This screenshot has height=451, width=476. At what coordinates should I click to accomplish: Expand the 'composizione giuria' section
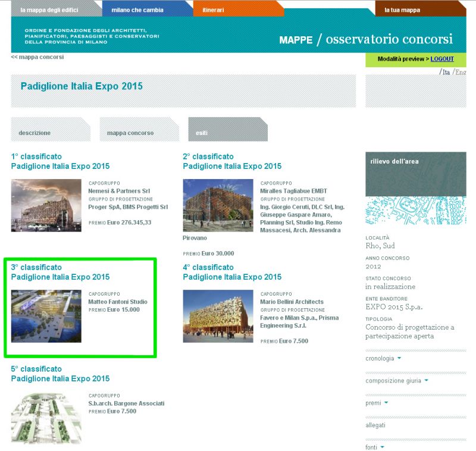[397, 381]
